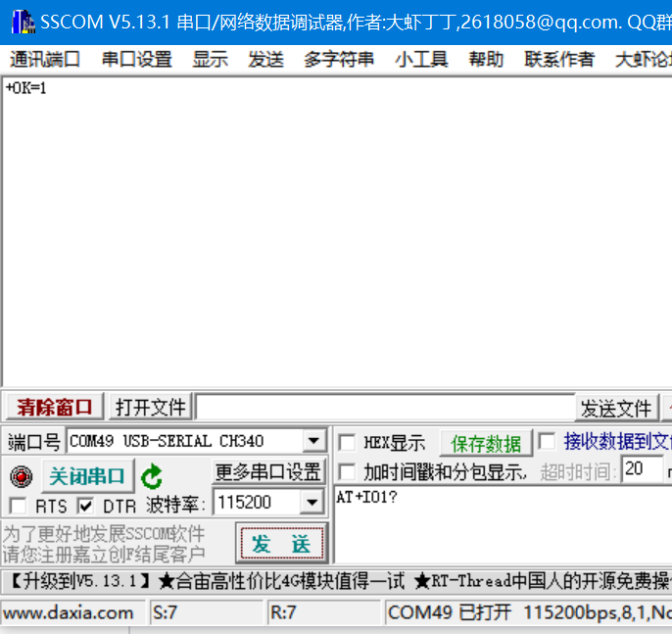Expand the COM49 port dropdown

pos(313,442)
